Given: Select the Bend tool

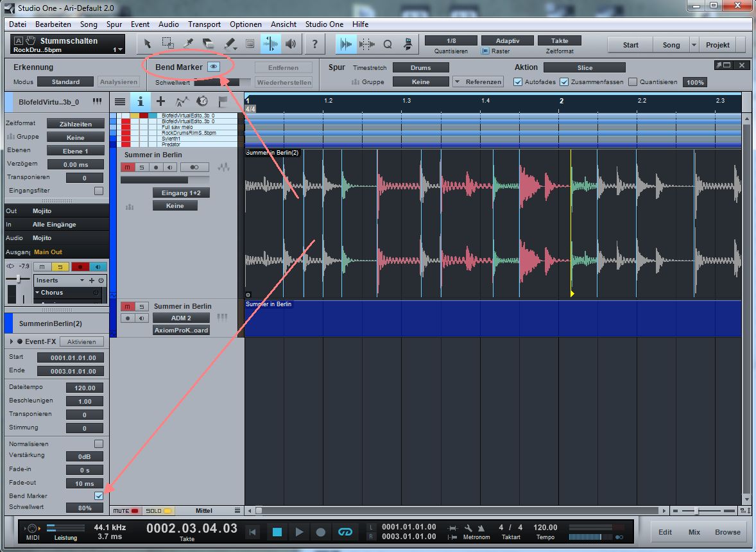Looking at the screenshot, I should pos(270,44).
